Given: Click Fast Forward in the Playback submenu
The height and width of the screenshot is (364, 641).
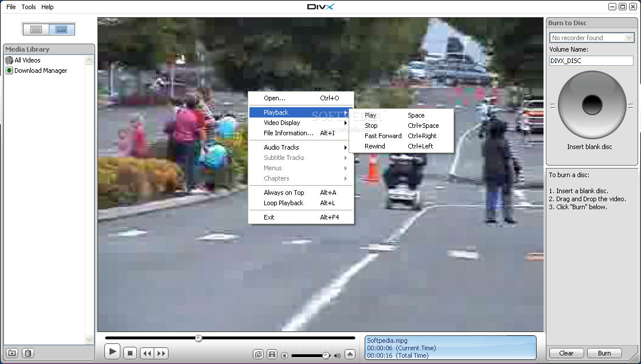Looking at the screenshot, I should (401, 136).
